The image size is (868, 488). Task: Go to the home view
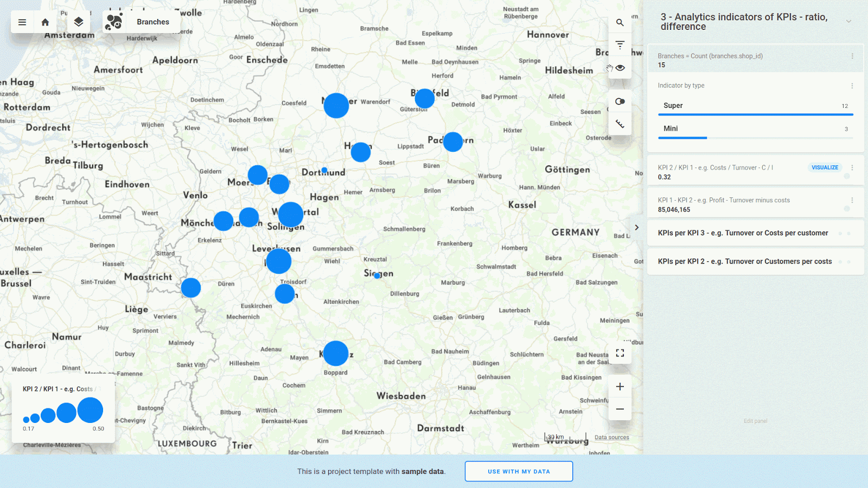pyautogui.click(x=46, y=22)
